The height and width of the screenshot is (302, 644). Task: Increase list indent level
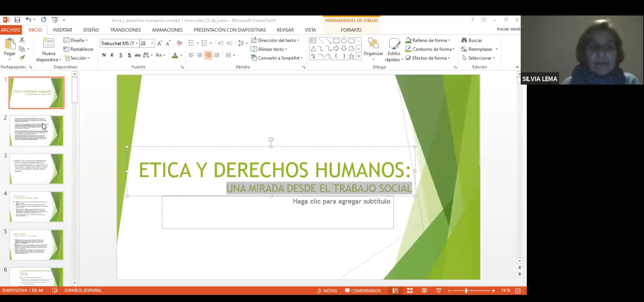coord(229,43)
